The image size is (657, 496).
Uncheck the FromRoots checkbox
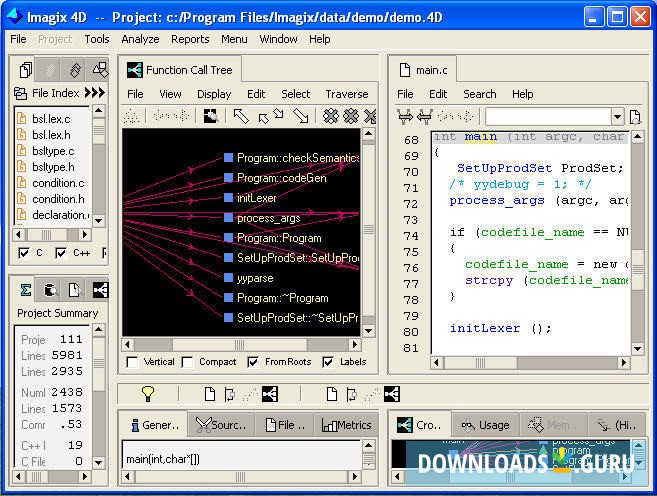point(253,362)
